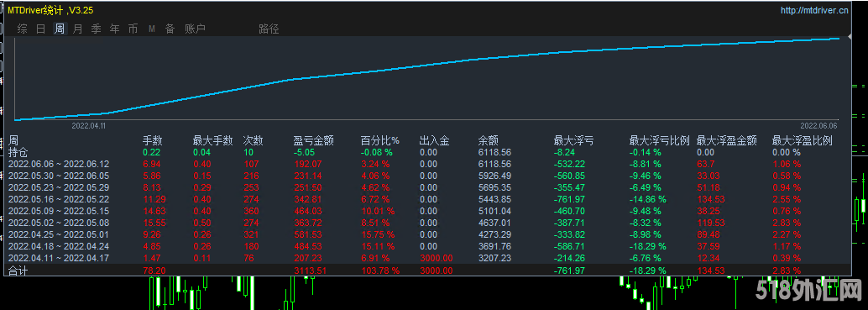868x310 pixels.
Task: Select week row 2022.04.25 ~ 2022.05.01
Action: 60,234
